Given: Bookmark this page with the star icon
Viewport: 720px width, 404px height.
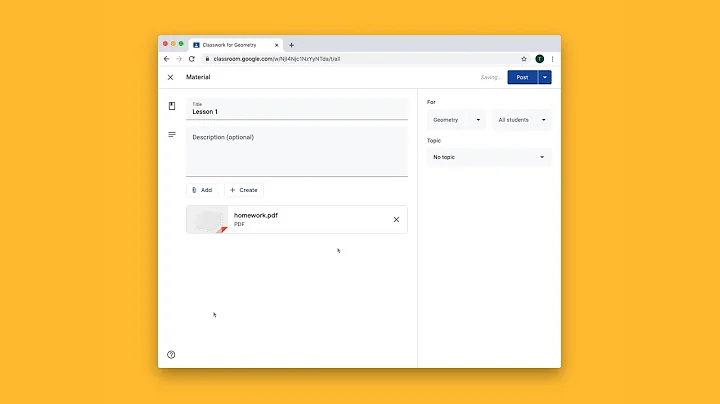Looking at the screenshot, I should [524, 59].
